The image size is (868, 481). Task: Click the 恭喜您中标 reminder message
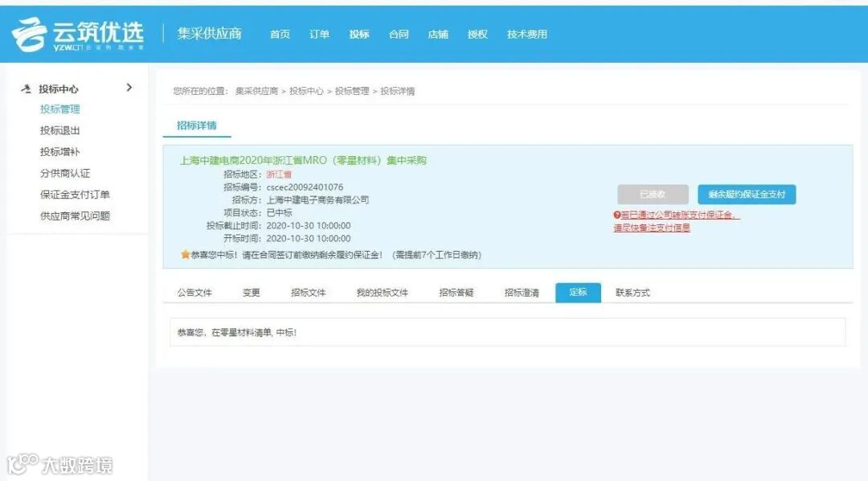pos(336,255)
